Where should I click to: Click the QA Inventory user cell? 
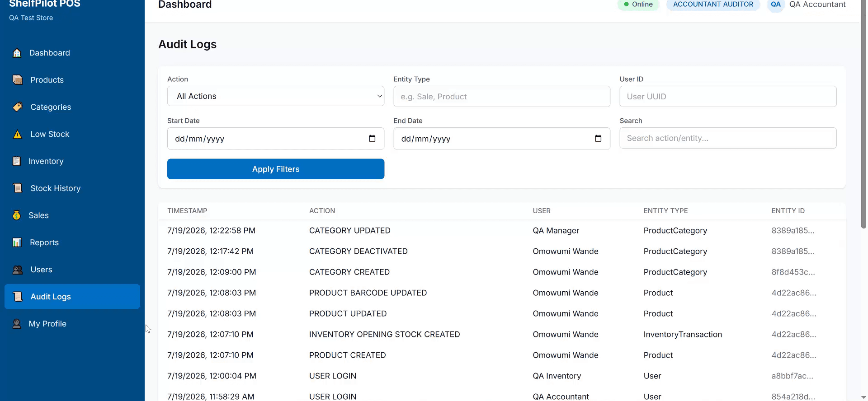pyautogui.click(x=557, y=376)
